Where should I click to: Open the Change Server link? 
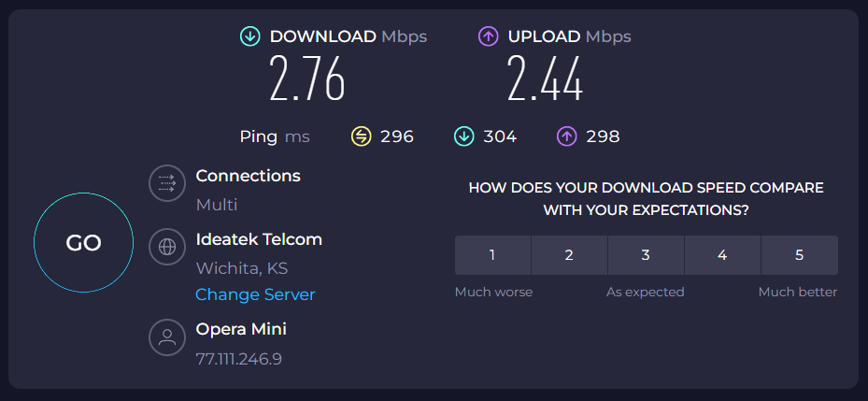point(255,294)
